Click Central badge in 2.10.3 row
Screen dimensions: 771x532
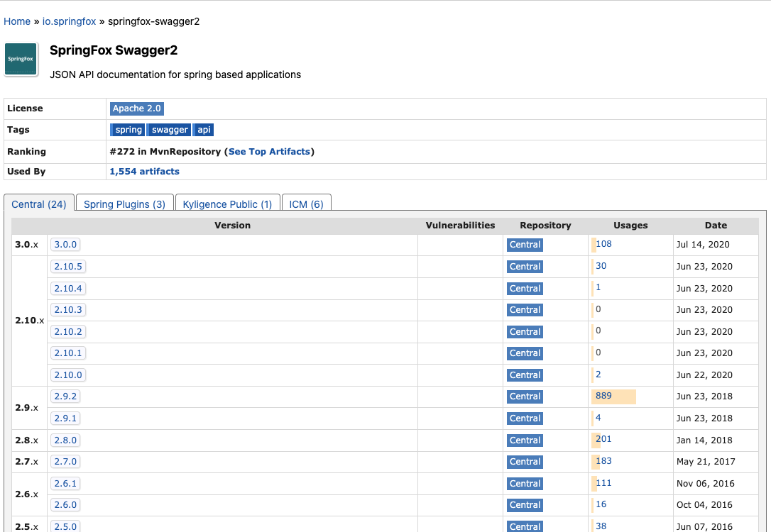pos(525,310)
